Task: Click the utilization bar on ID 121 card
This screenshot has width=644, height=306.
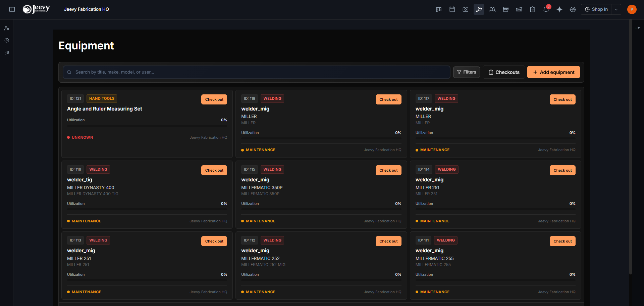Action: pyautogui.click(x=147, y=126)
